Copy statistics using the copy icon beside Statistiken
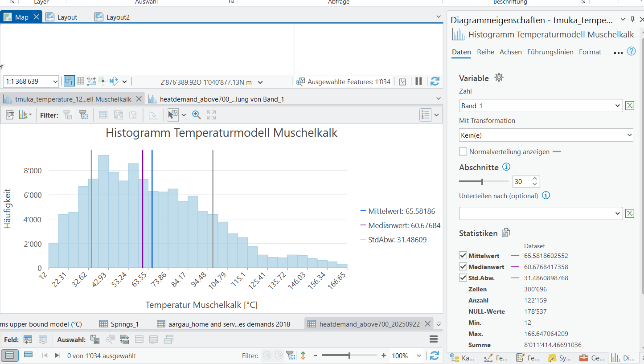 coord(507,233)
